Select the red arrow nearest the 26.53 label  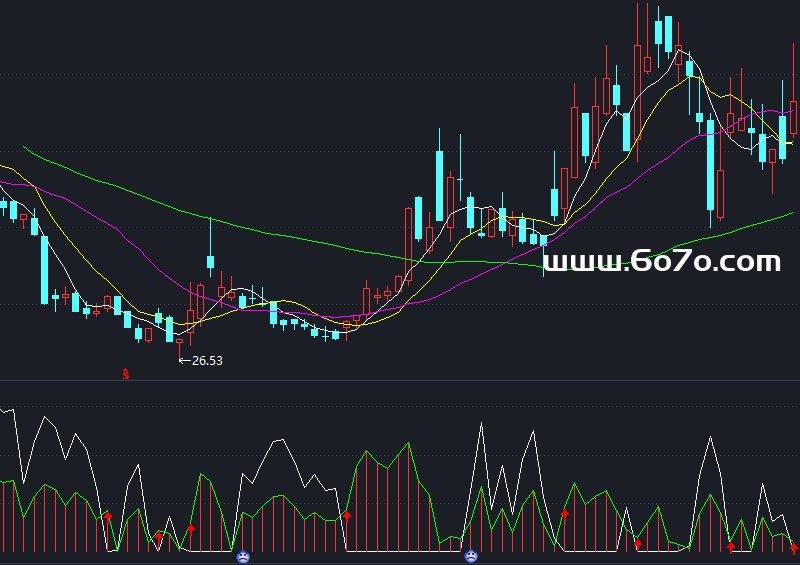pos(191,527)
